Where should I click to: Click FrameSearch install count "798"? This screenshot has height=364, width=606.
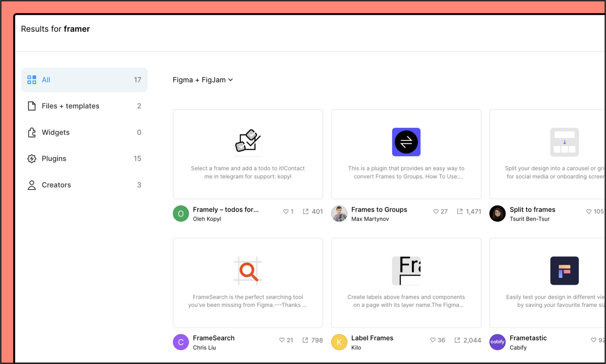[317, 340]
